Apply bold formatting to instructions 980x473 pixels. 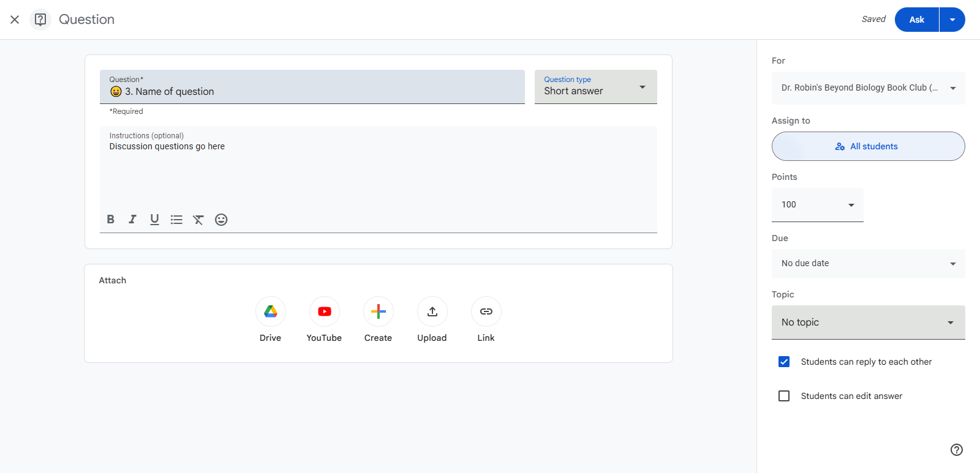(111, 219)
